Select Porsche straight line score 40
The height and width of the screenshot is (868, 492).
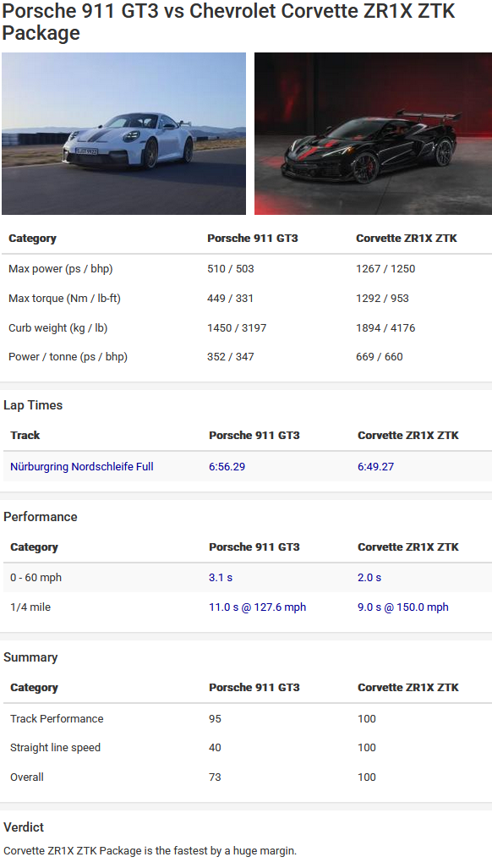click(215, 748)
